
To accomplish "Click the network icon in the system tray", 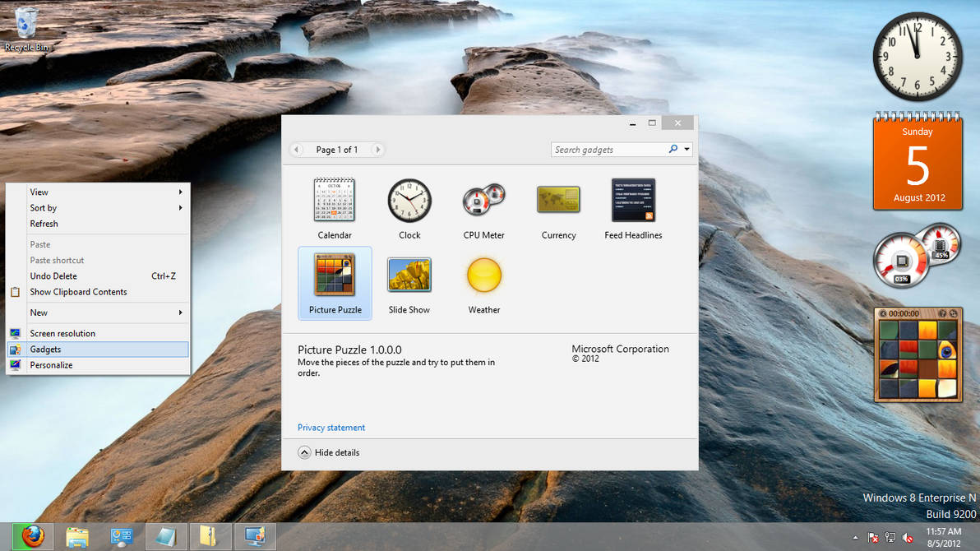I will [x=890, y=537].
